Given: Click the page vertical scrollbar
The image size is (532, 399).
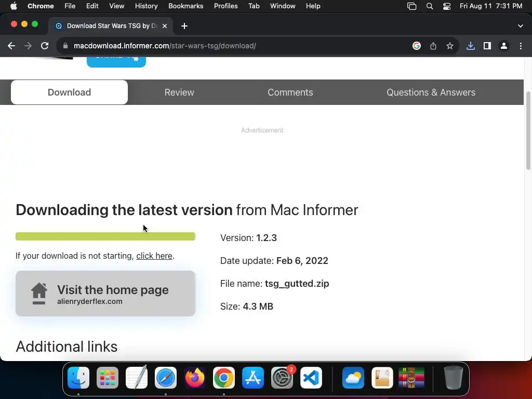Looking at the screenshot, I should click(528, 130).
